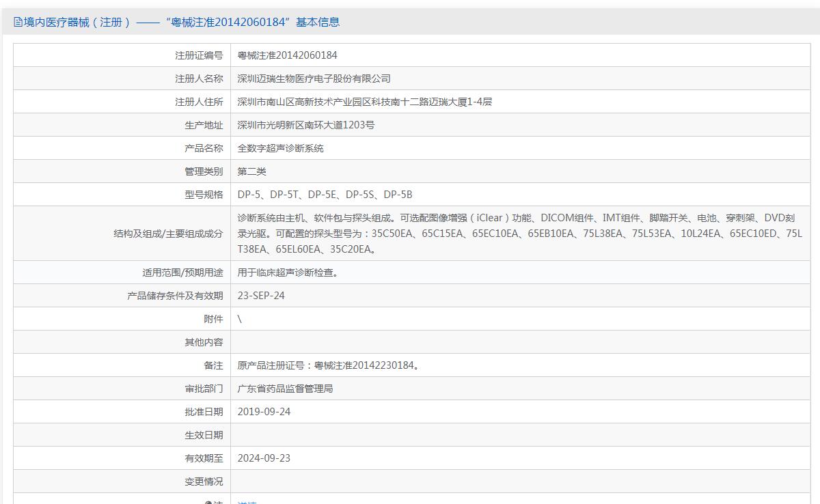820x504 pixels.
Task: Click the 生产地址 label
Action: coord(204,125)
